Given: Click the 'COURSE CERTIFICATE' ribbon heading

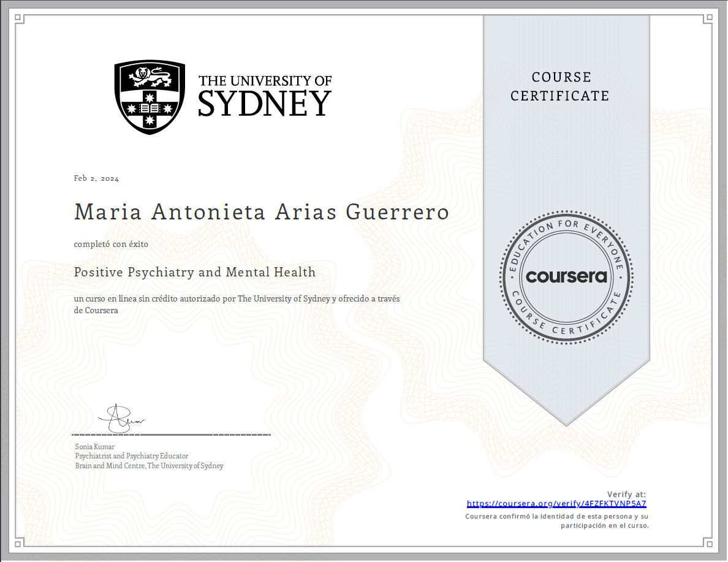Looking at the screenshot, I should [x=560, y=86].
